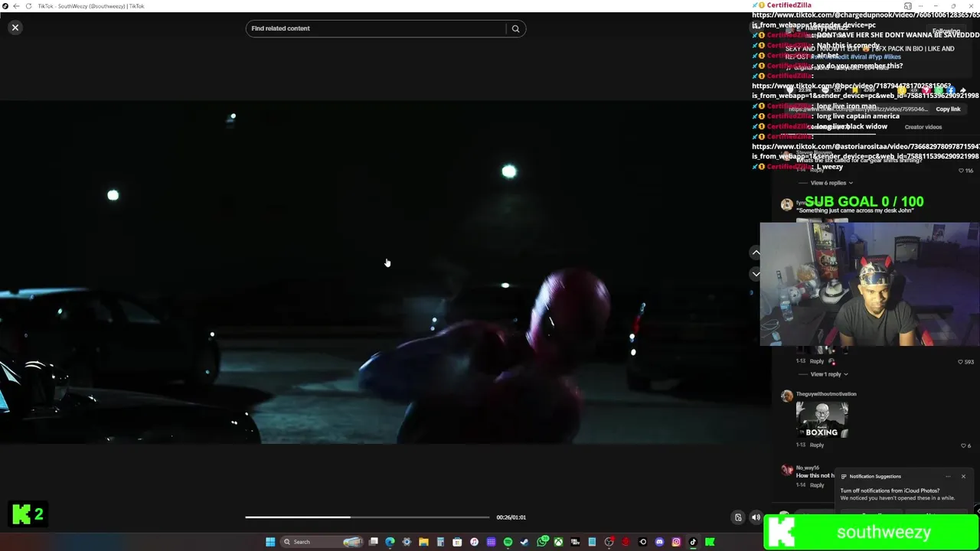Open Calculator from taskbar

[440, 542]
